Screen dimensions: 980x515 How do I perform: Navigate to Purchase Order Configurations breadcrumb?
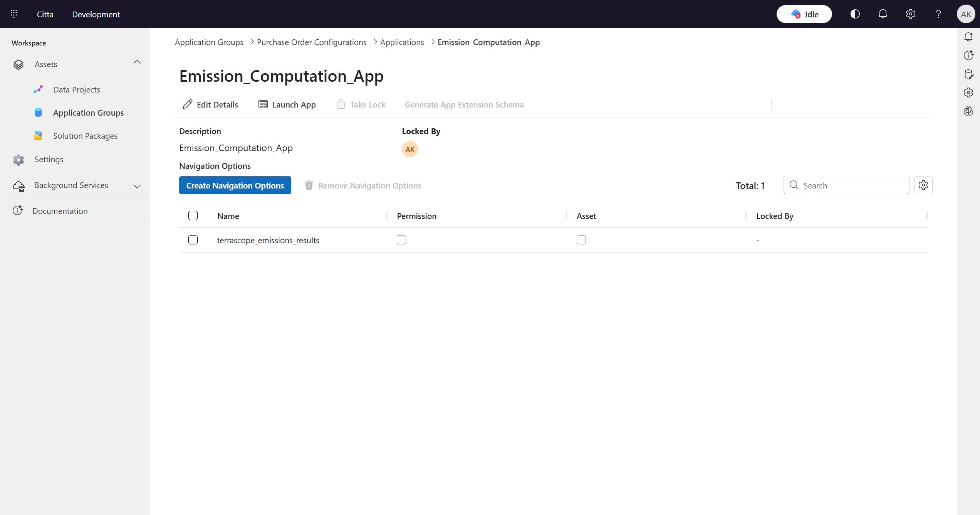311,42
